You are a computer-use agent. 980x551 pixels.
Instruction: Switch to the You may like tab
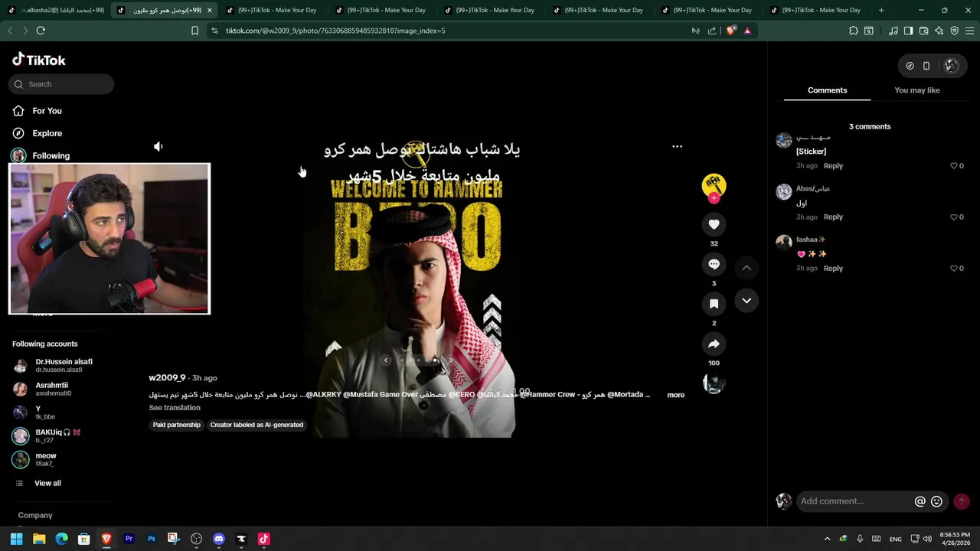(x=917, y=90)
